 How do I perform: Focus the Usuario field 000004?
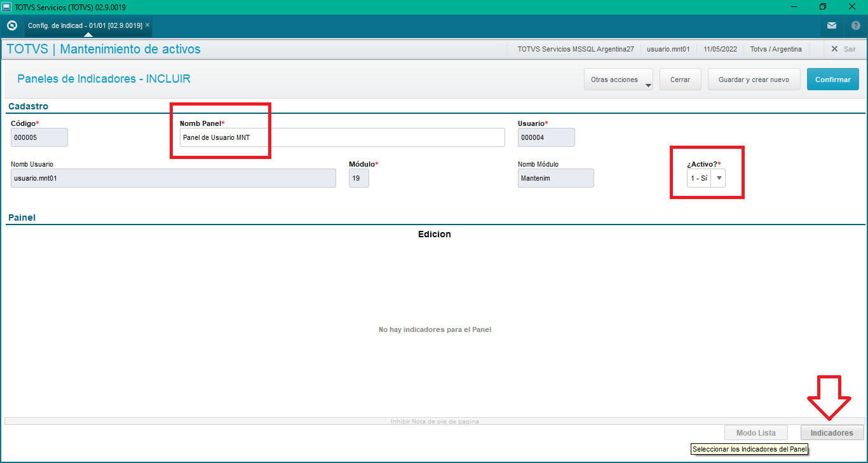pyautogui.click(x=546, y=137)
